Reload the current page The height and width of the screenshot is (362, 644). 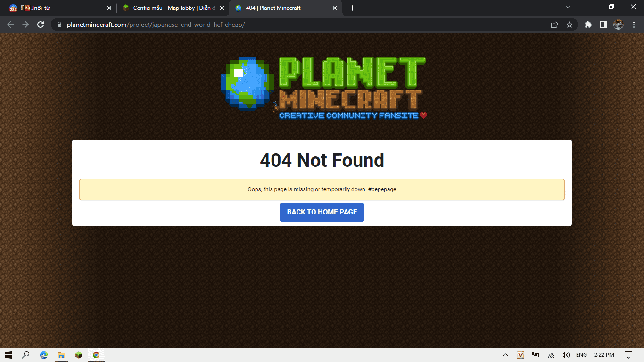[x=41, y=25]
